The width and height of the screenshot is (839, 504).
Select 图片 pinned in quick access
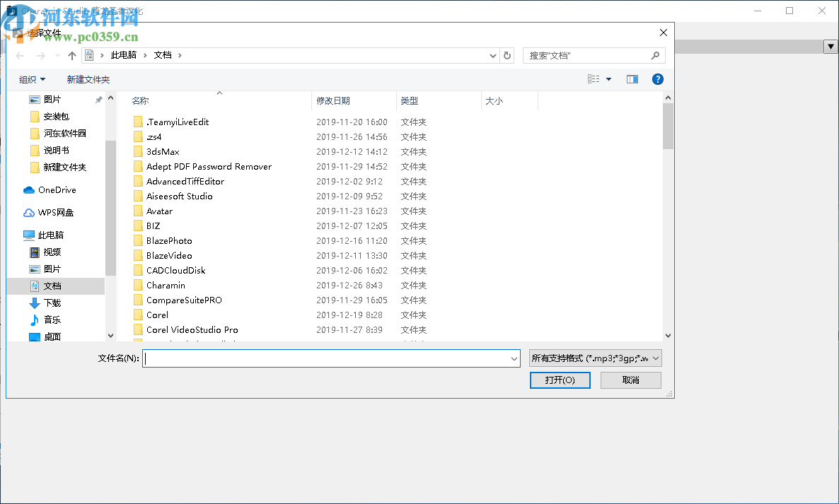pyautogui.click(x=52, y=100)
